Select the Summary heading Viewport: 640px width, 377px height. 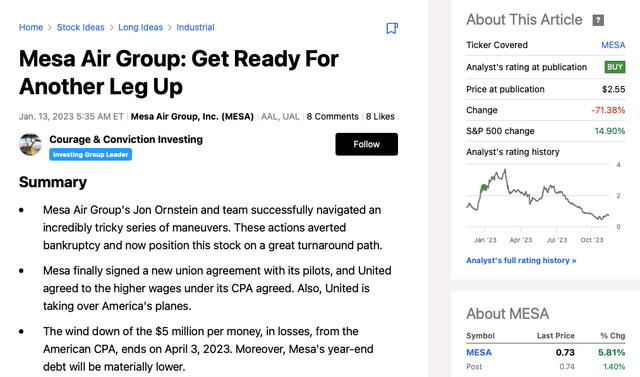point(53,182)
